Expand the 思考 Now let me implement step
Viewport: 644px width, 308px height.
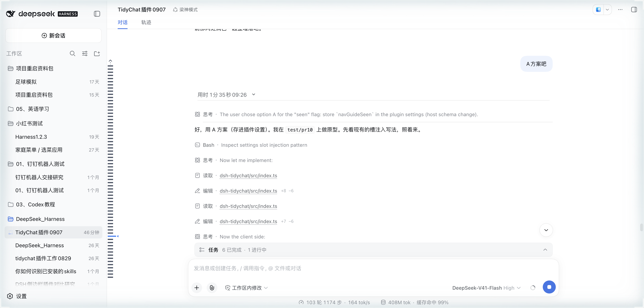pos(234,160)
